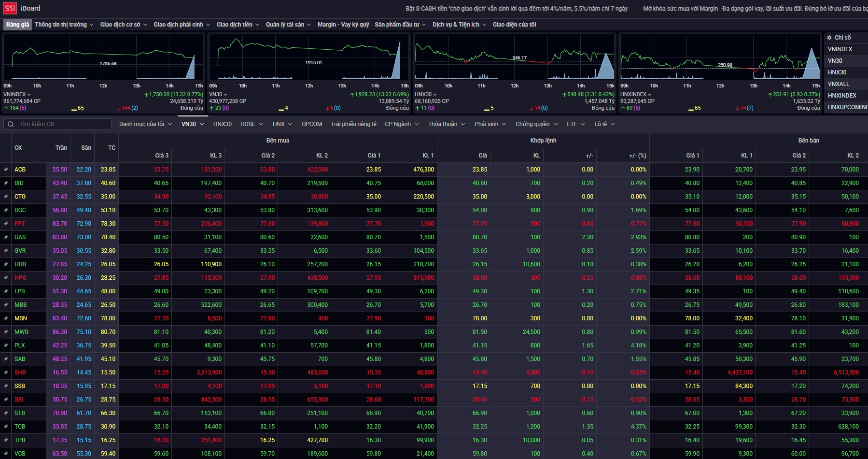
Task: Switch to the UPCOM tab
Action: coord(312,124)
